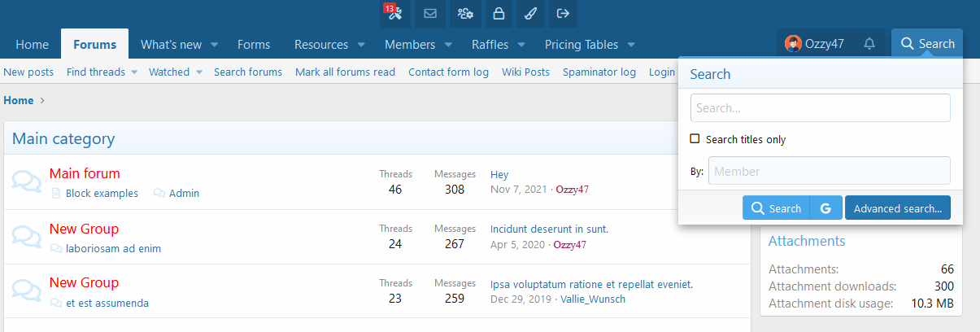Enable the Search titles only checkbox
Image resolution: width=980 pixels, height=332 pixels.
coord(695,139)
